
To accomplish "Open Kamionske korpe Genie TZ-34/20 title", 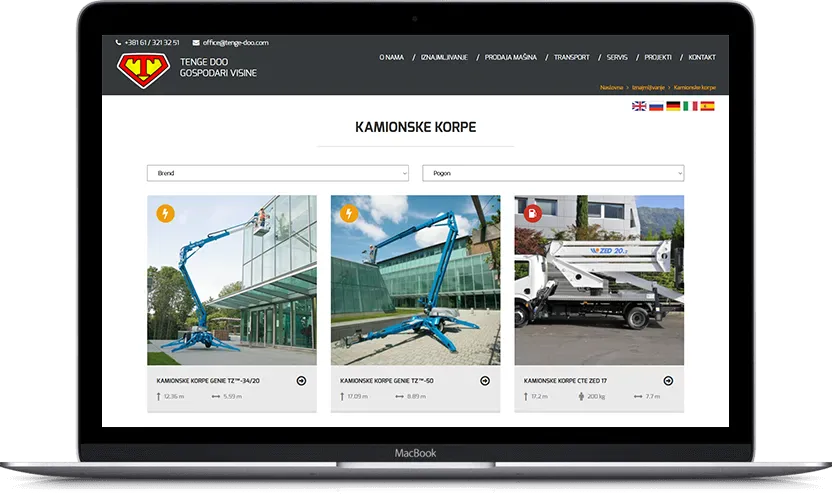I will click(x=208, y=380).
